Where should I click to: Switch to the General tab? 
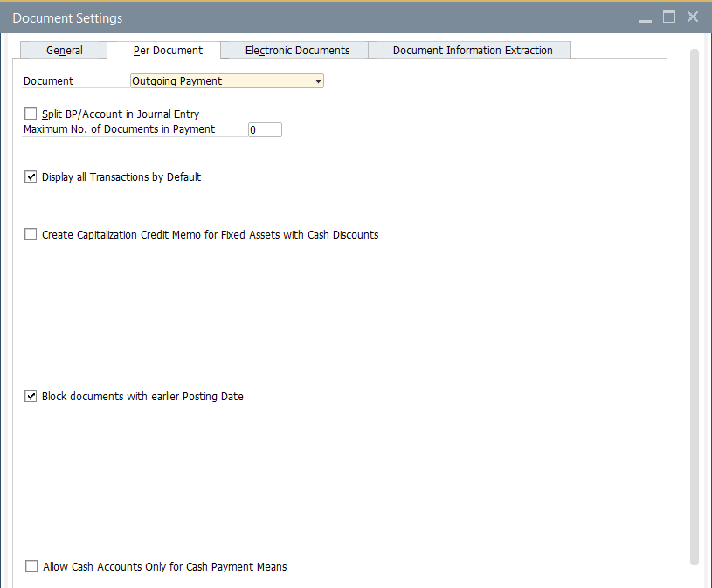pos(64,51)
